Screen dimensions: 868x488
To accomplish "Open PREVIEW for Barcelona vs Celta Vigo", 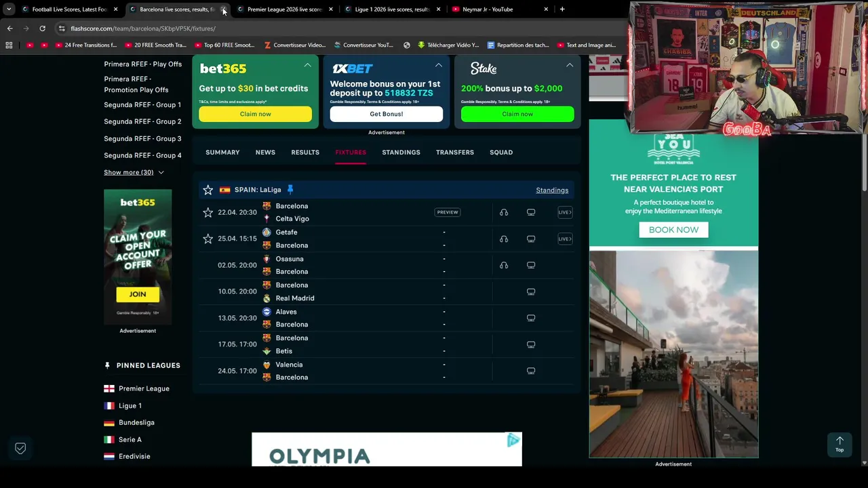I will click(448, 212).
